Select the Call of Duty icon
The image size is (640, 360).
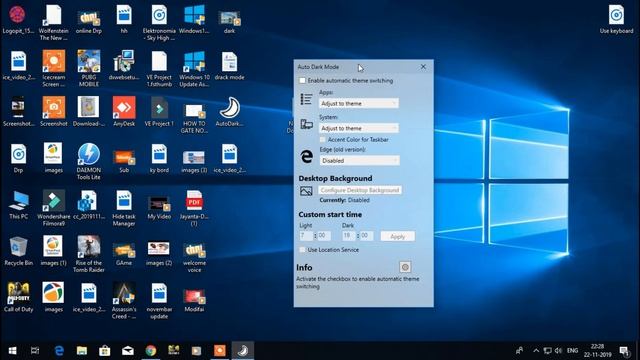(x=18, y=298)
